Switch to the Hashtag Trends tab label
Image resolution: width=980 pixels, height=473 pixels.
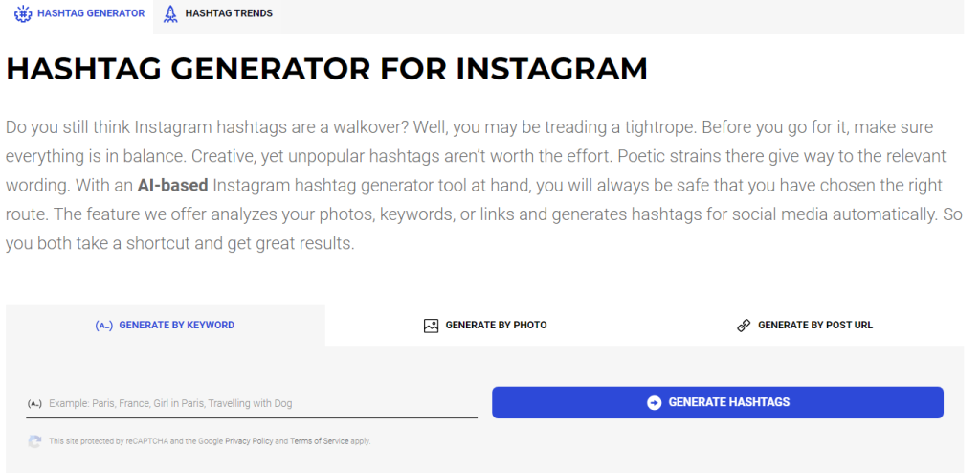click(229, 13)
